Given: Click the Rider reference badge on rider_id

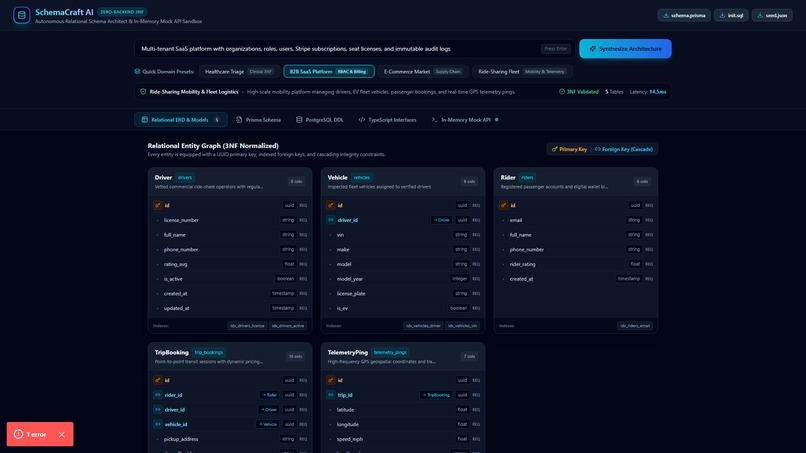Looking at the screenshot, I should tap(269, 395).
